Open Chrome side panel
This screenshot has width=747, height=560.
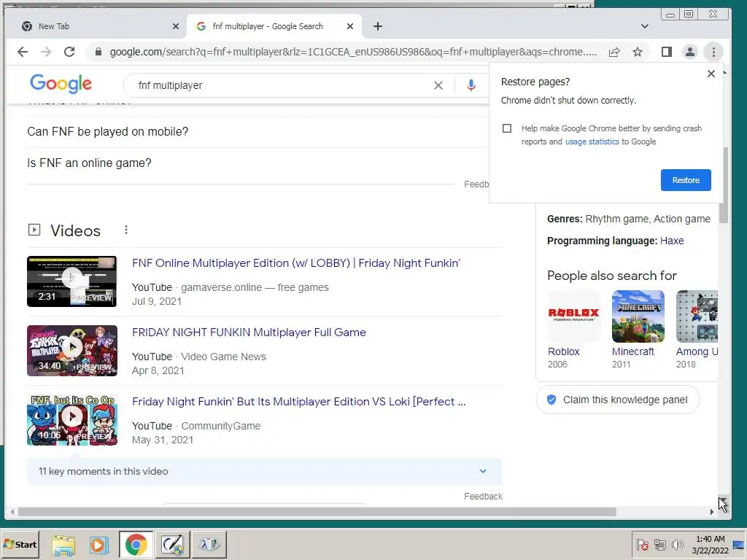click(x=667, y=52)
